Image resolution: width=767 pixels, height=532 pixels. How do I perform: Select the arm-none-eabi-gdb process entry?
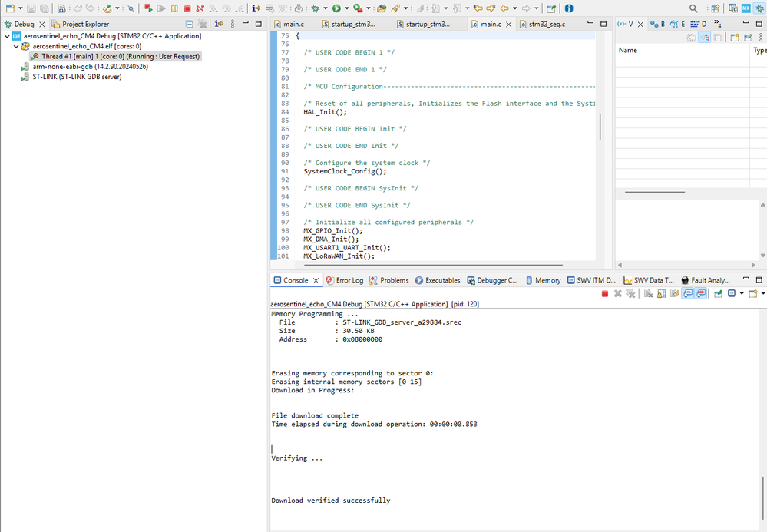pos(84,67)
